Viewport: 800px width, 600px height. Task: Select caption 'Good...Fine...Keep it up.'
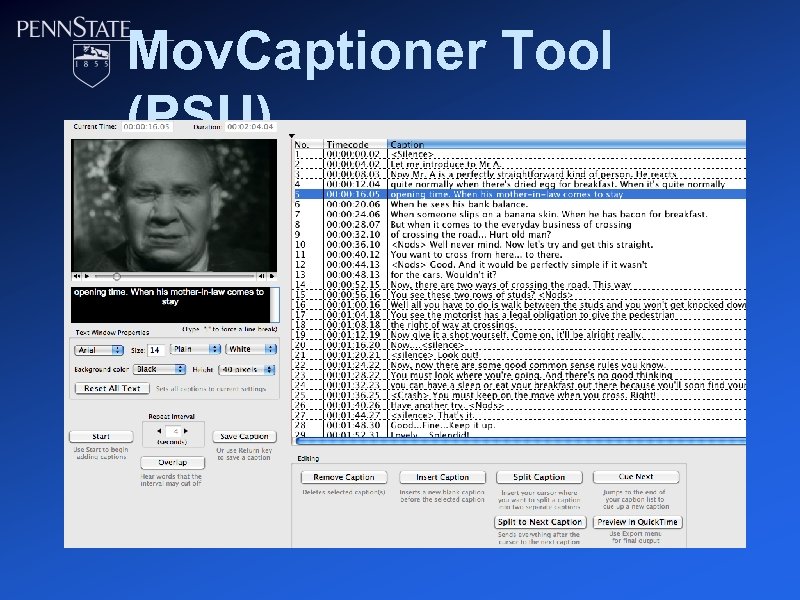tap(442, 425)
